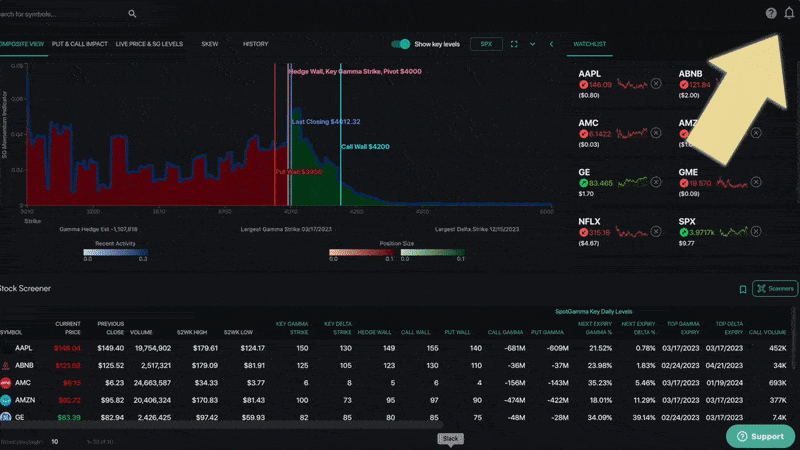Click GE current price $83.39 cell
Viewport: 800px width, 450px height.
point(69,418)
